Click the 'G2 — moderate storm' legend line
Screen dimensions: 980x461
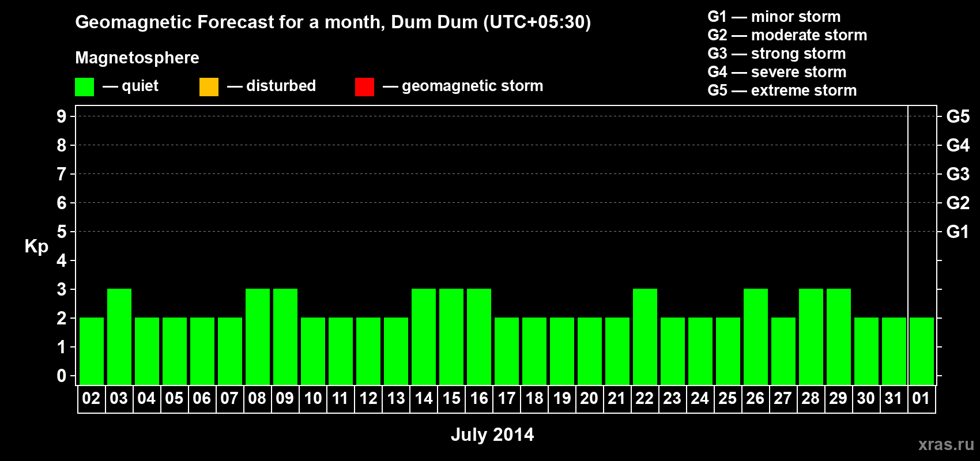coord(787,35)
